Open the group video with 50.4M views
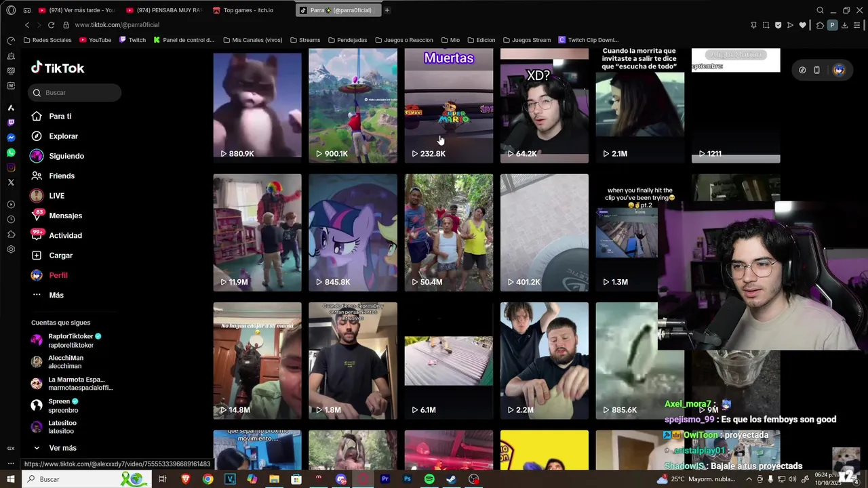Image resolution: width=868 pixels, height=488 pixels. [448, 232]
